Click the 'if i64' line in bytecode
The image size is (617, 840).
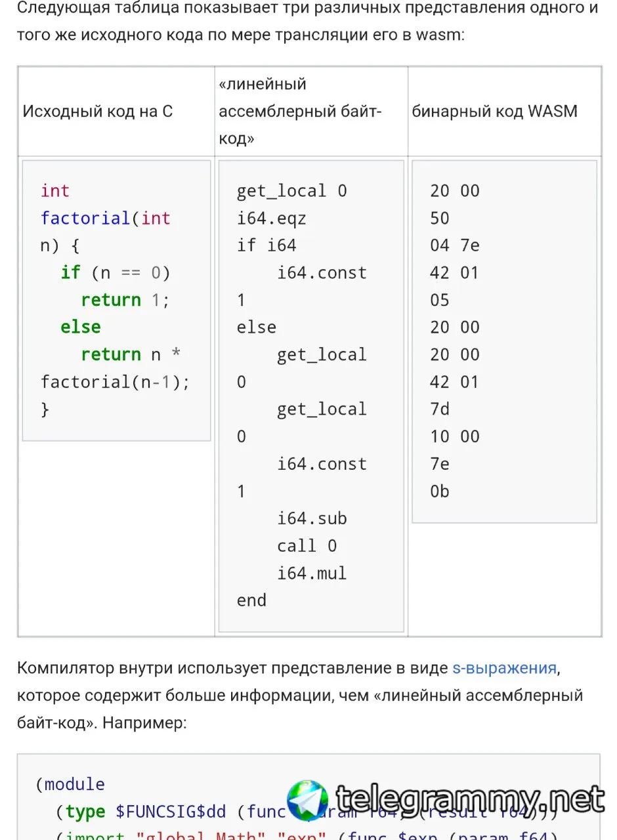(266, 245)
